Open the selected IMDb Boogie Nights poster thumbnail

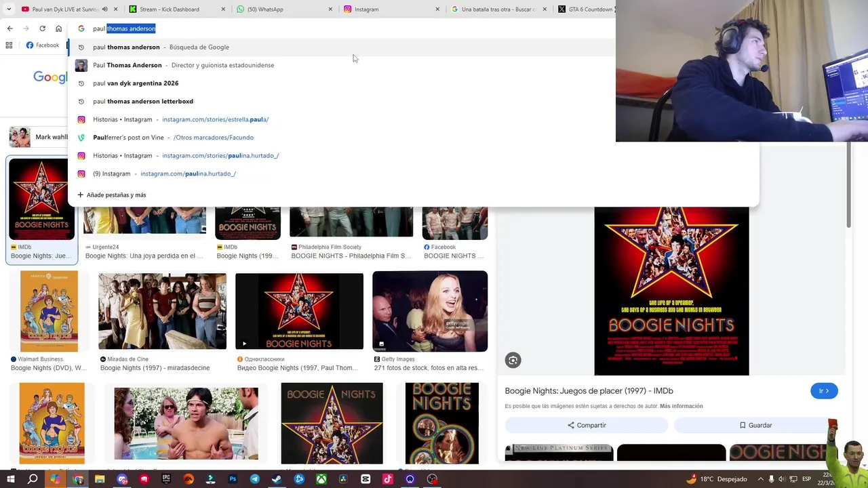[42, 199]
